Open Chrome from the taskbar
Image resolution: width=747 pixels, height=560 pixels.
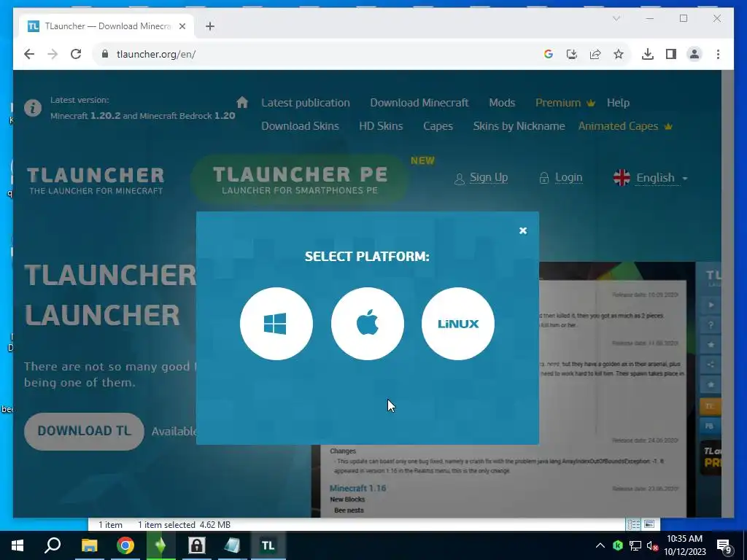click(125, 545)
